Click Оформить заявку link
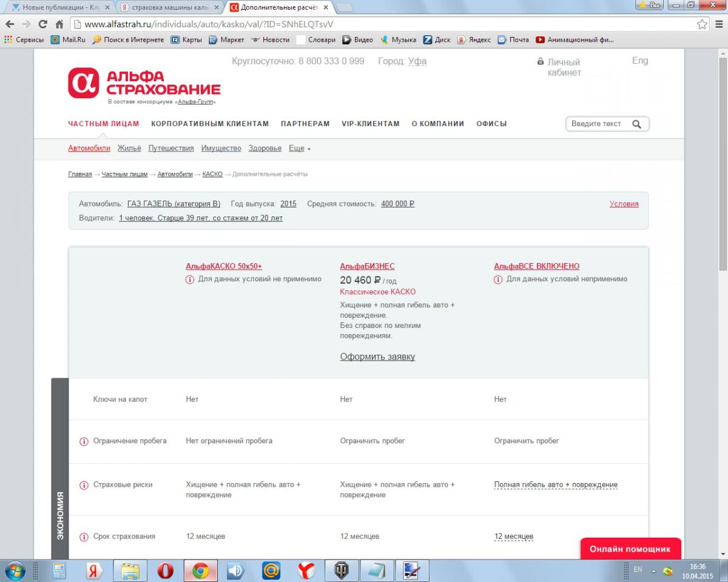The width and height of the screenshot is (728, 582). point(377,356)
